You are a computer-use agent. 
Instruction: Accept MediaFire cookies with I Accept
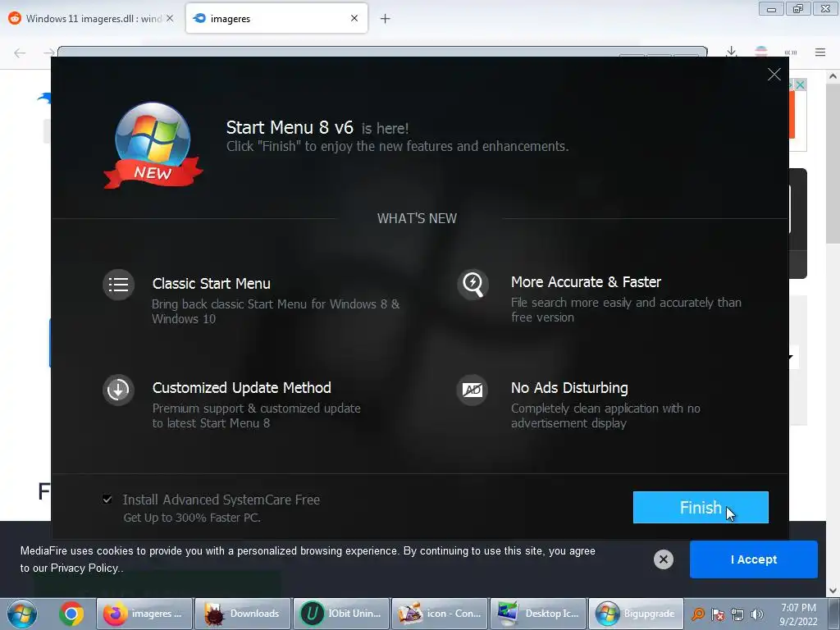click(753, 559)
